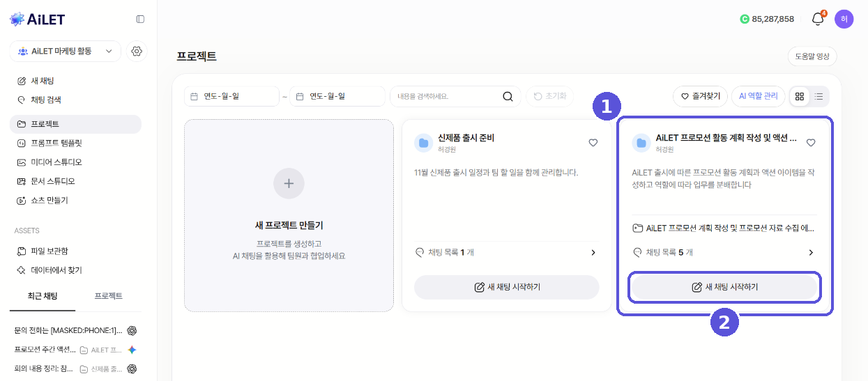Screen dimensions: 868x381
Task: Open AiLET 프로모션 계획 작성 subfolder row
Action: tap(724, 228)
